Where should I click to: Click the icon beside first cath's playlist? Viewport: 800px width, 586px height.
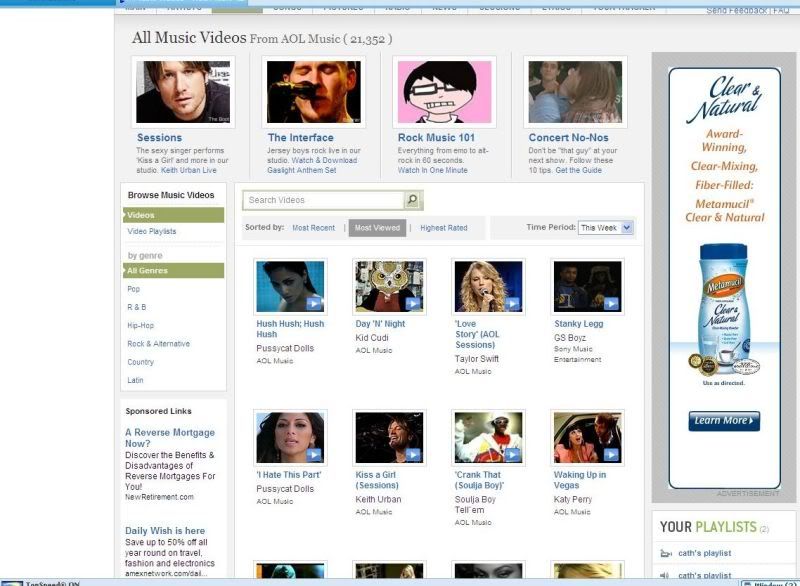[x=665, y=554]
